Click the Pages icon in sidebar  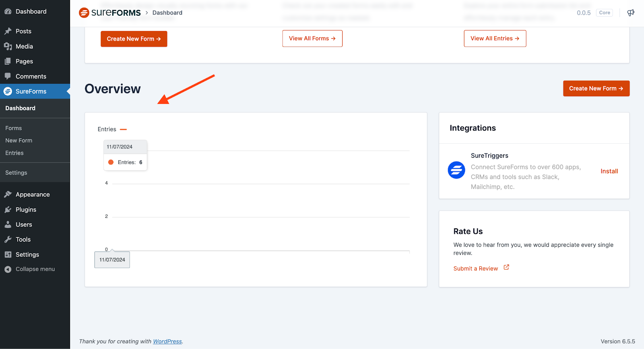coord(8,61)
